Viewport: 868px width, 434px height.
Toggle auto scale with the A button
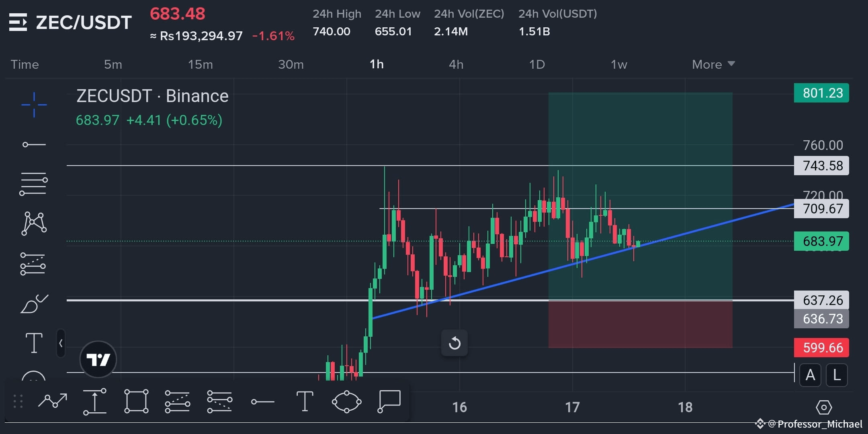click(x=811, y=375)
